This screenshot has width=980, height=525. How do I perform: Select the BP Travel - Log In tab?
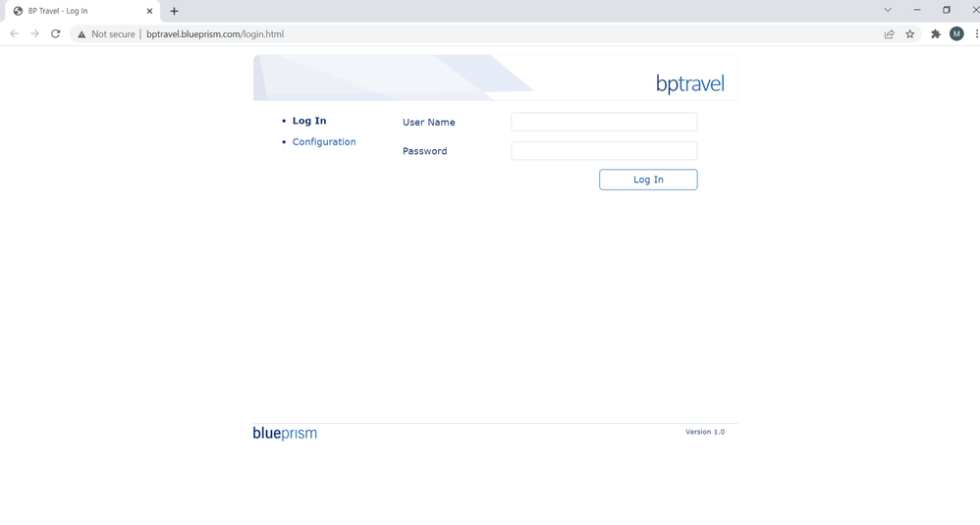[82, 11]
